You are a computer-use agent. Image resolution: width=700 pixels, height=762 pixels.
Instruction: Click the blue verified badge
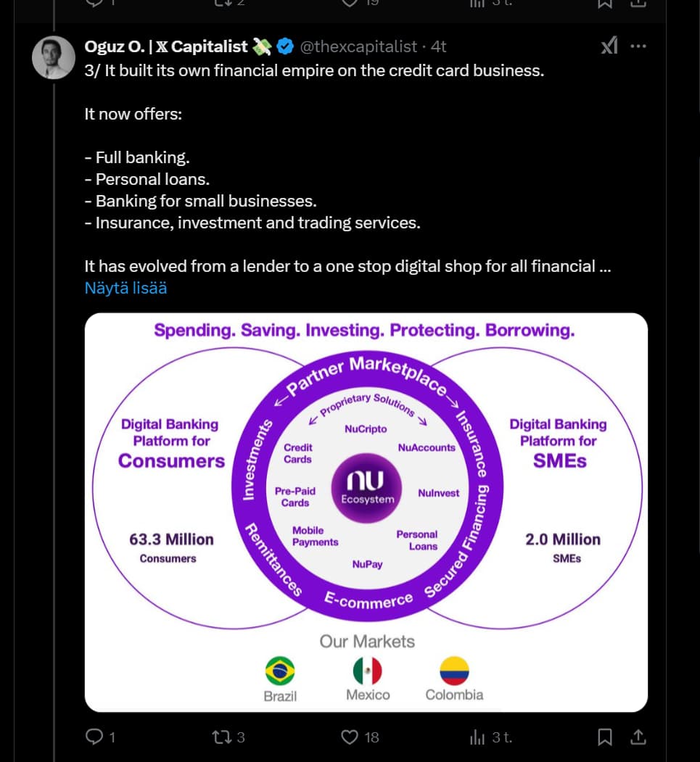coord(285,47)
